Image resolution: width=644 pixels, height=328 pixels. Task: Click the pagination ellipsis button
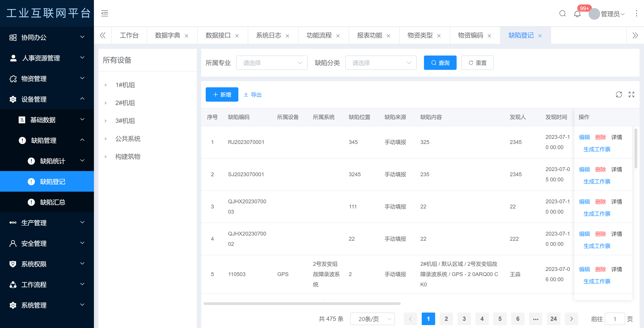click(x=536, y=319)
